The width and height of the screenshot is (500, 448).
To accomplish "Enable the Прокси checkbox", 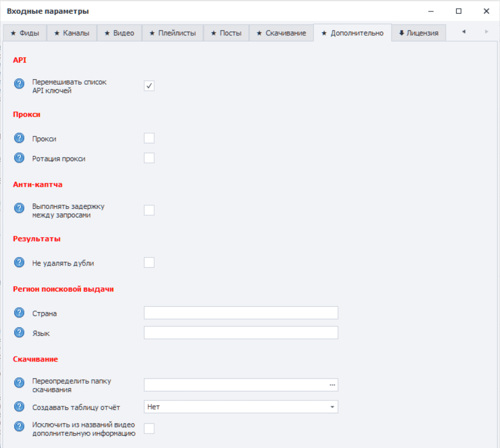I will (149, 138).
